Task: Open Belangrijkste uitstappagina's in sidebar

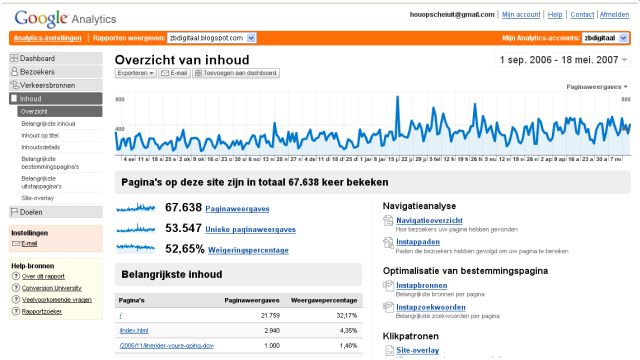Action: click(42, 182)
